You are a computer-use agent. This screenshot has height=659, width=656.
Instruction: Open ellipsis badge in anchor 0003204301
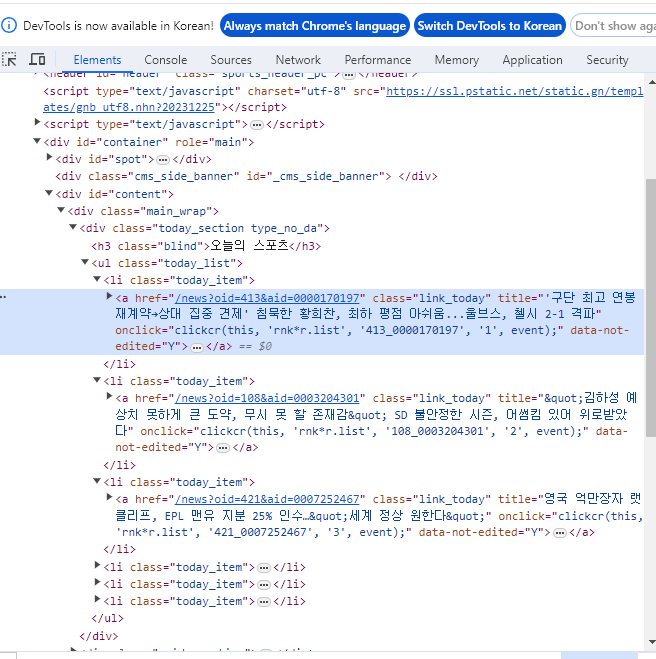(223, 448)
